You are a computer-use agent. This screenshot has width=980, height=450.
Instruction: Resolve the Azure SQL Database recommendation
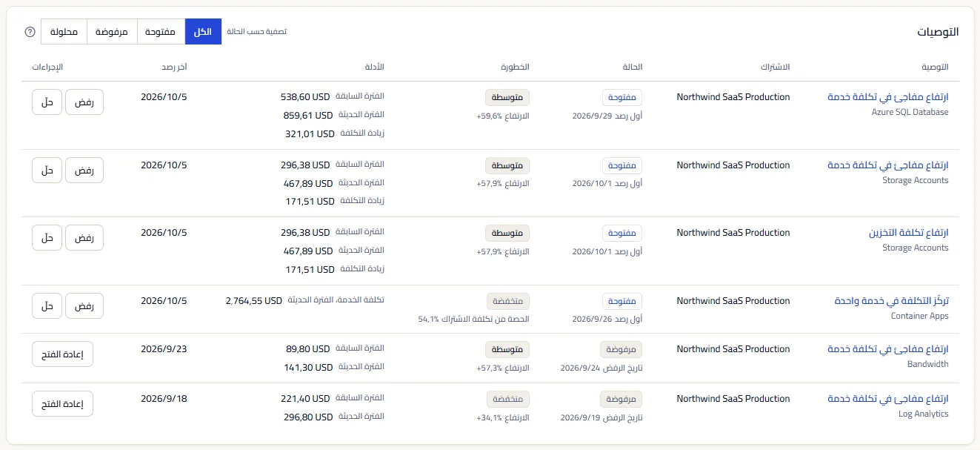click(47, 102)
